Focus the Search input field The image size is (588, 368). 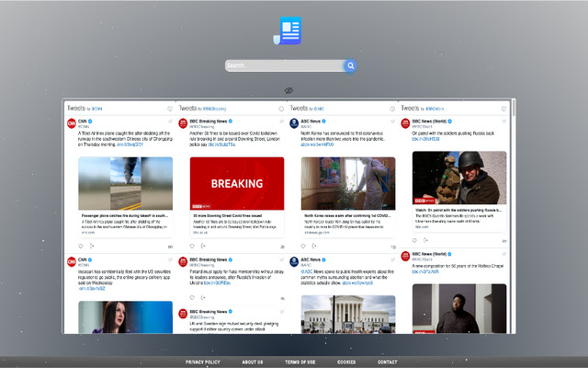(285, 65)
